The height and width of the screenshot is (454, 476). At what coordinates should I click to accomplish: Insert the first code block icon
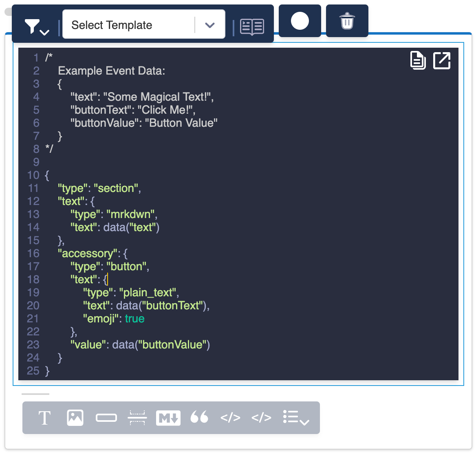(230, 417)
